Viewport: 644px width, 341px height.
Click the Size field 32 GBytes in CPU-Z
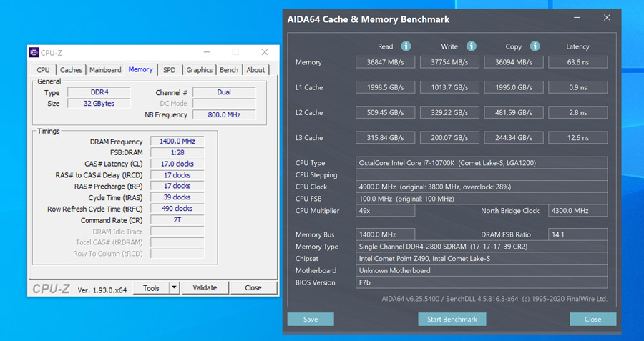99,104
